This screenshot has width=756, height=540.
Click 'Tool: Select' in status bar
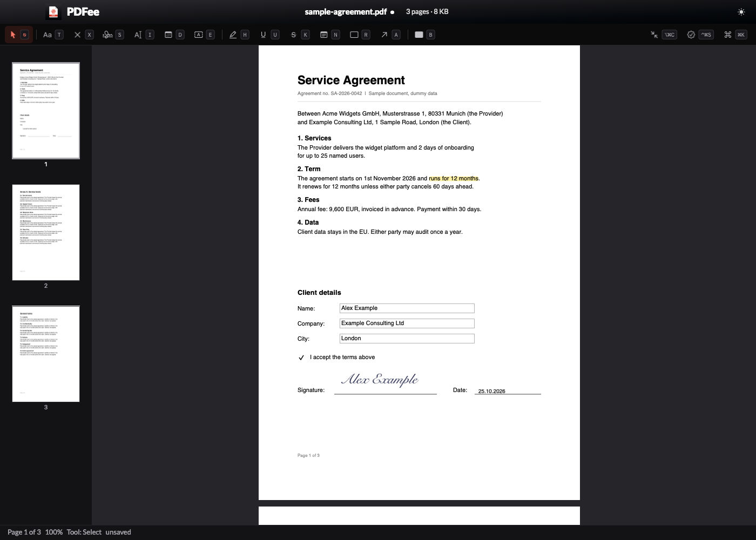[84, 532]
